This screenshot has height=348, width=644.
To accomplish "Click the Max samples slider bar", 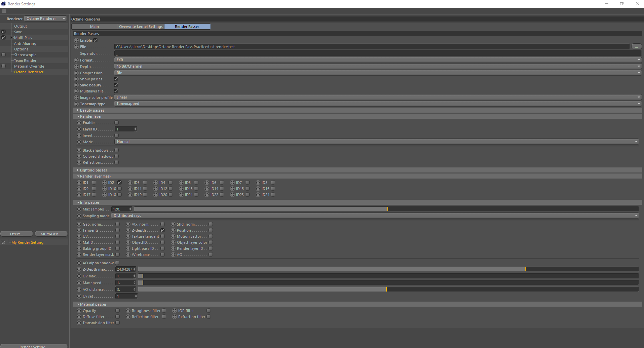I will [x=386, y=209].
